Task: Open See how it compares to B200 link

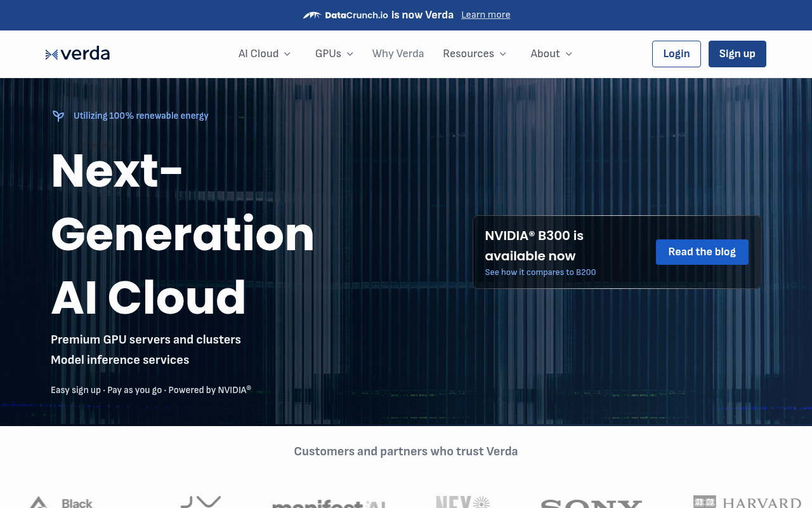Action: tap(540, 272)
